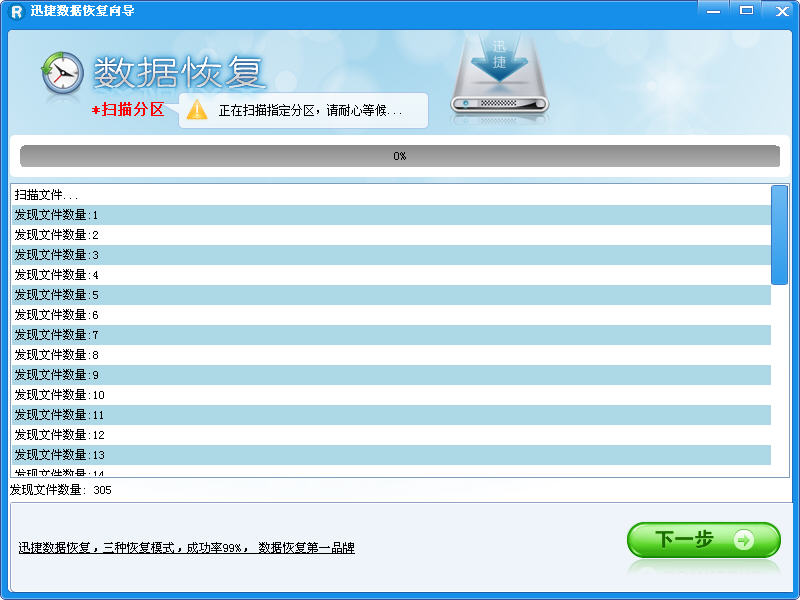Click the scan progress bar at 0%
The width and height of the screenshot is (800, 600).
(399, 156)
